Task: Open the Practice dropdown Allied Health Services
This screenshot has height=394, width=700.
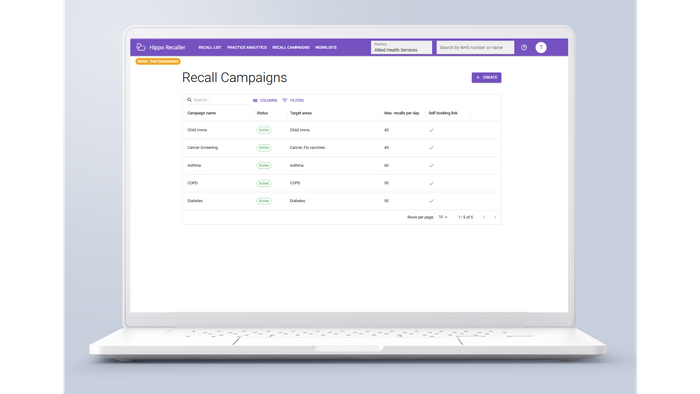Action: click(401, 47)
